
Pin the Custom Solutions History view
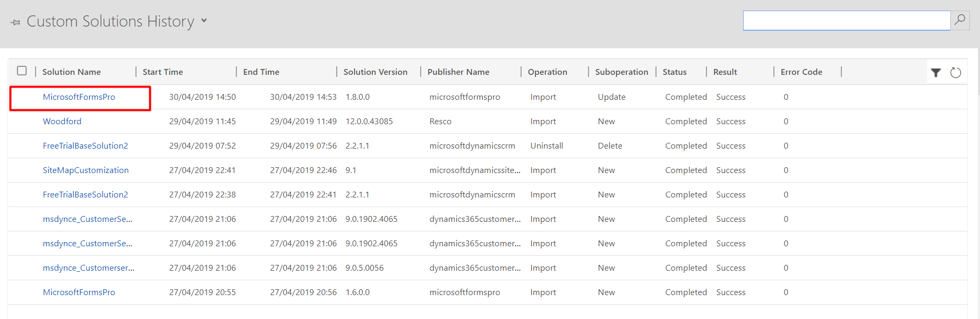[x=15, y=22]
